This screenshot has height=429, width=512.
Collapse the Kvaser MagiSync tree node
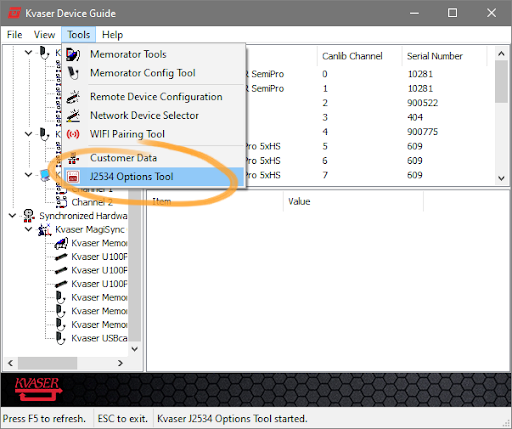[x=28, y=229]
